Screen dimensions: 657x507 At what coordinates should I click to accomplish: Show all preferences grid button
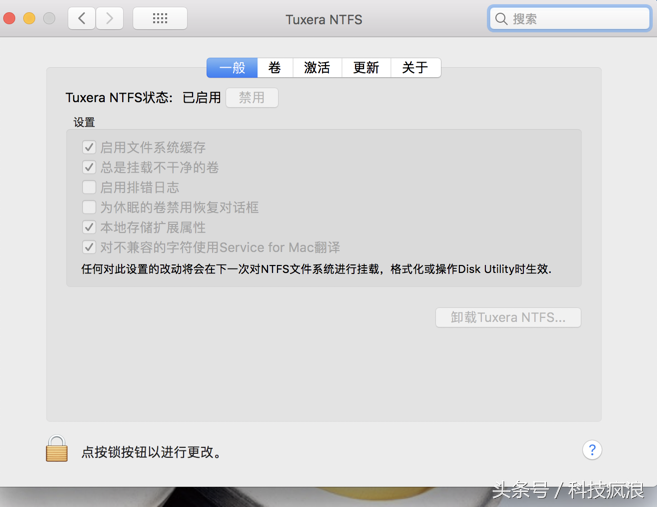click(x=160, y=18)
